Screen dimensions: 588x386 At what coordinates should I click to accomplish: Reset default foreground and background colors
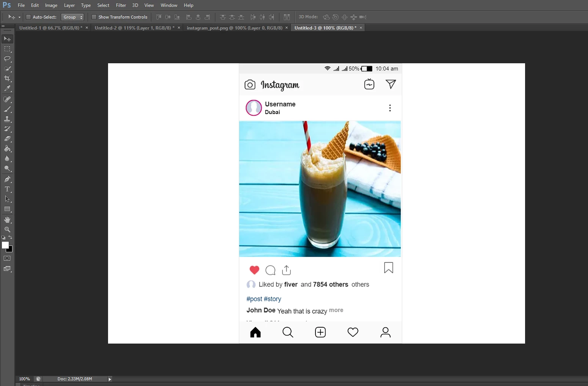[3, 238]
